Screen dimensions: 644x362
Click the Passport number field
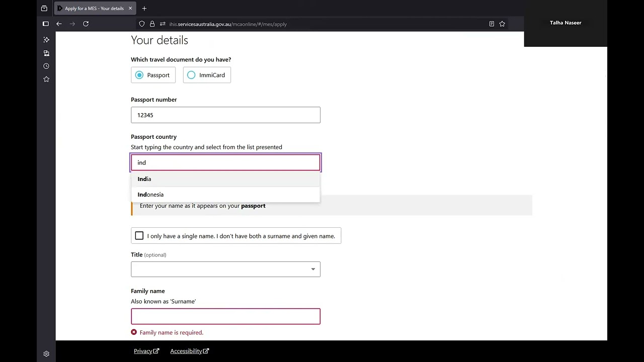pos(225,115)
